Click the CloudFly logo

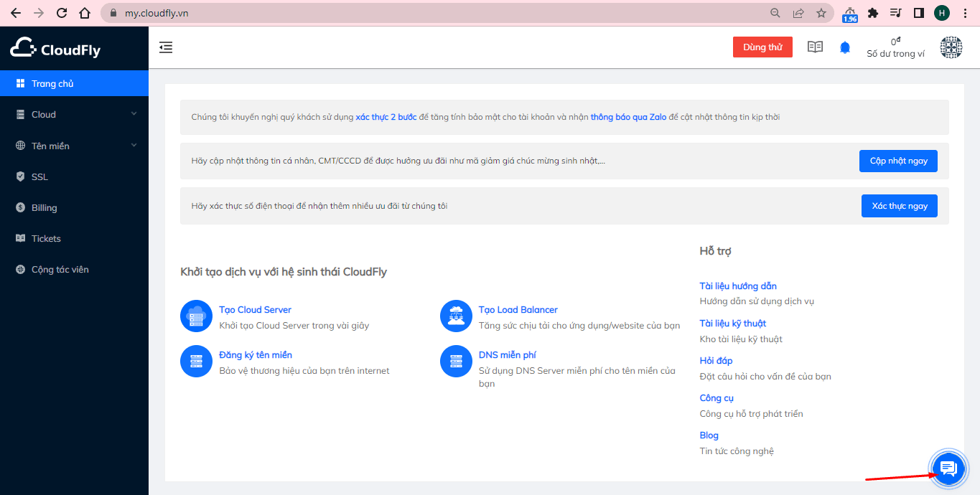tap(55, 48)
